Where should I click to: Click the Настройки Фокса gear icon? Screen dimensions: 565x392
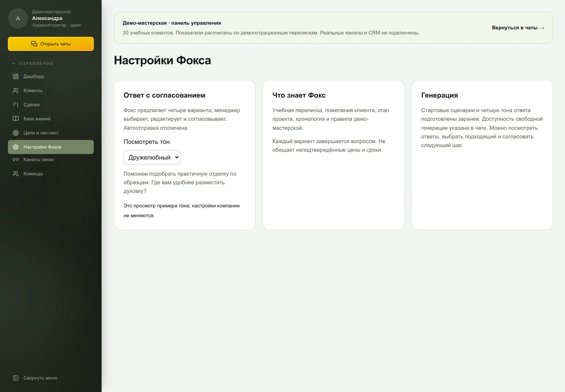click(16, 147)
